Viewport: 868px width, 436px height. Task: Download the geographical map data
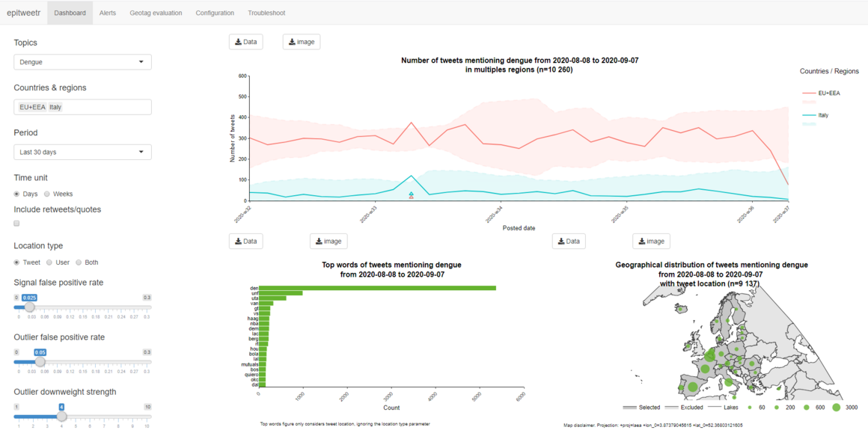pos(569,241)
